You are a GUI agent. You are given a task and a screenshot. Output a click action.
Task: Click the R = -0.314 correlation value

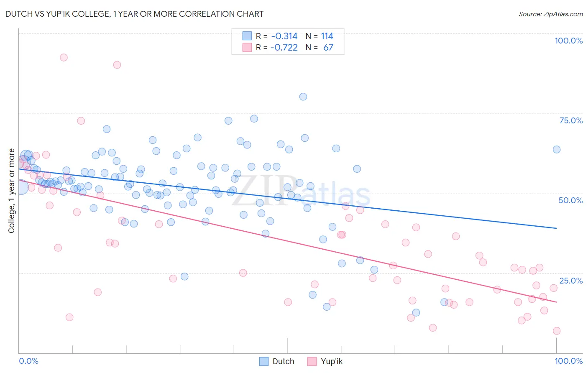click(277, 36)
